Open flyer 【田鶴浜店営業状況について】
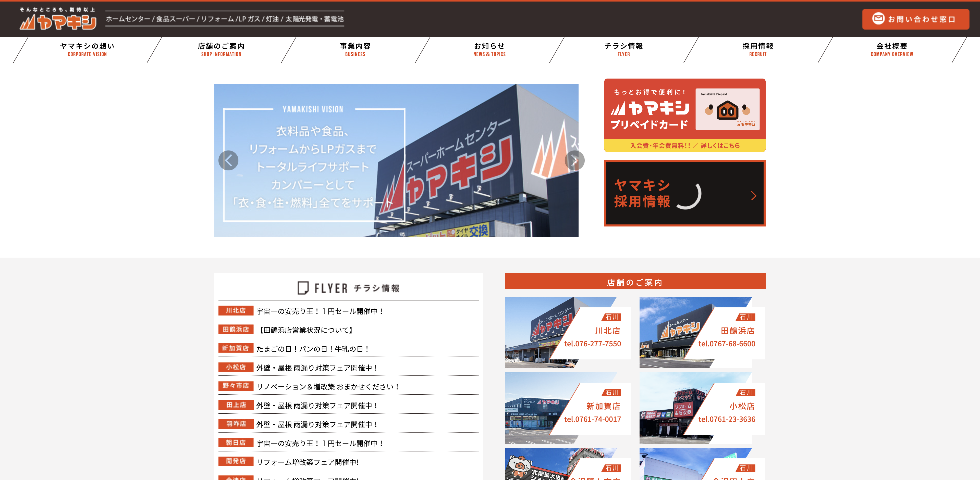This screenshot has width=980, height=480. (x=306, y=330)
